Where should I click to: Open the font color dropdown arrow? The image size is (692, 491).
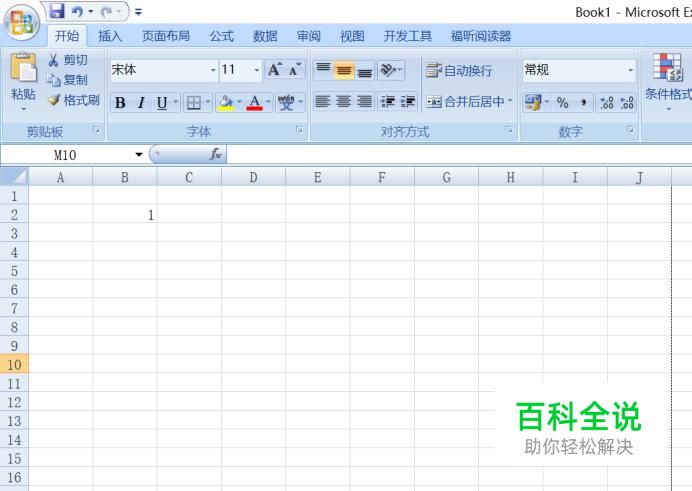coord(268,102)
